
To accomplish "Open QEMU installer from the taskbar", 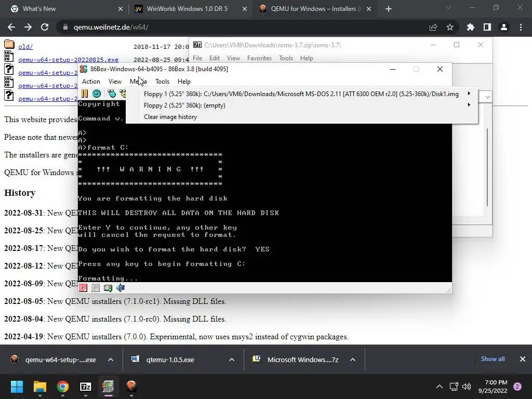I will pos(131,387).
